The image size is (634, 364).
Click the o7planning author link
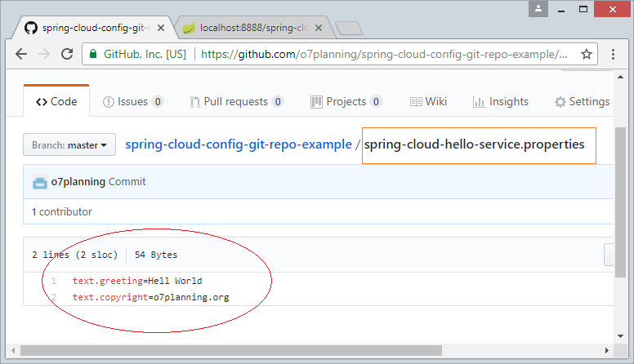(78, 182)
